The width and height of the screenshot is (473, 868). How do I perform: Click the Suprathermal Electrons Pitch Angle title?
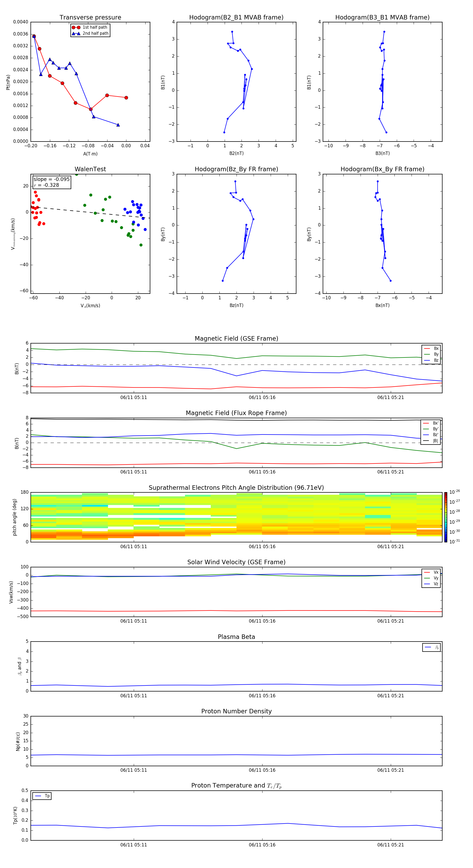(x=236, y=488)
